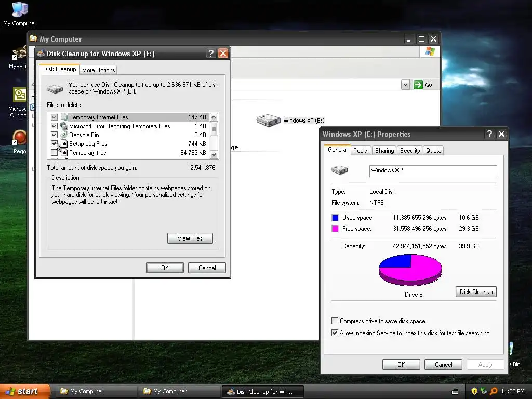The image size is (532, 399).
Task: Click the Temporary files row icon
Action: [64, 153]
